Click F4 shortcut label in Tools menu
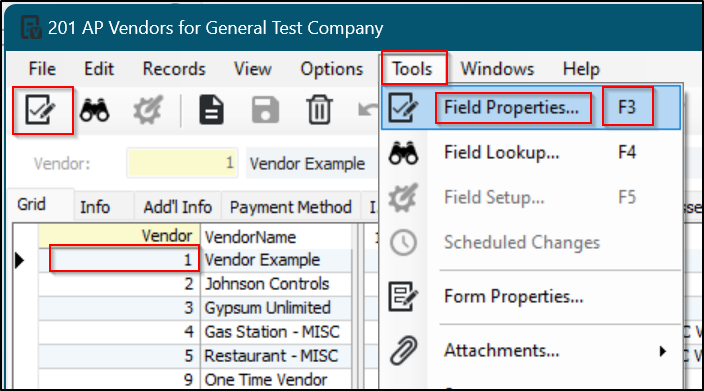The image size is (704, 391). click(x=627, y=152)
